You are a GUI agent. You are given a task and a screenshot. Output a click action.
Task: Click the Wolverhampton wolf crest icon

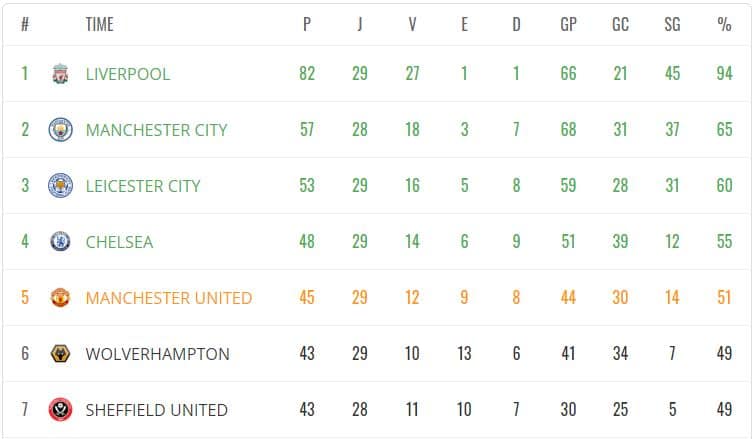(x=61, y=354)
